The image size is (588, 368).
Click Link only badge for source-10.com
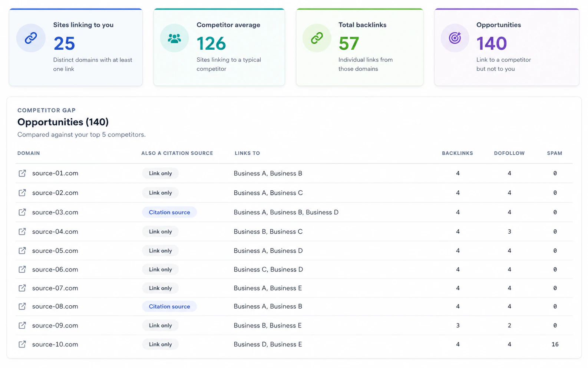tap(161, 344)
